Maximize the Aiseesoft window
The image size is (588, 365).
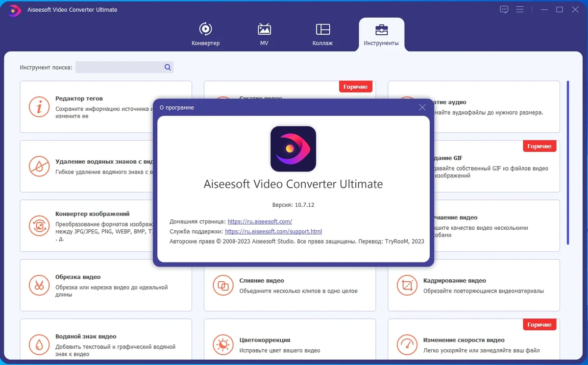pyautogui.click(x=560, y=9)
